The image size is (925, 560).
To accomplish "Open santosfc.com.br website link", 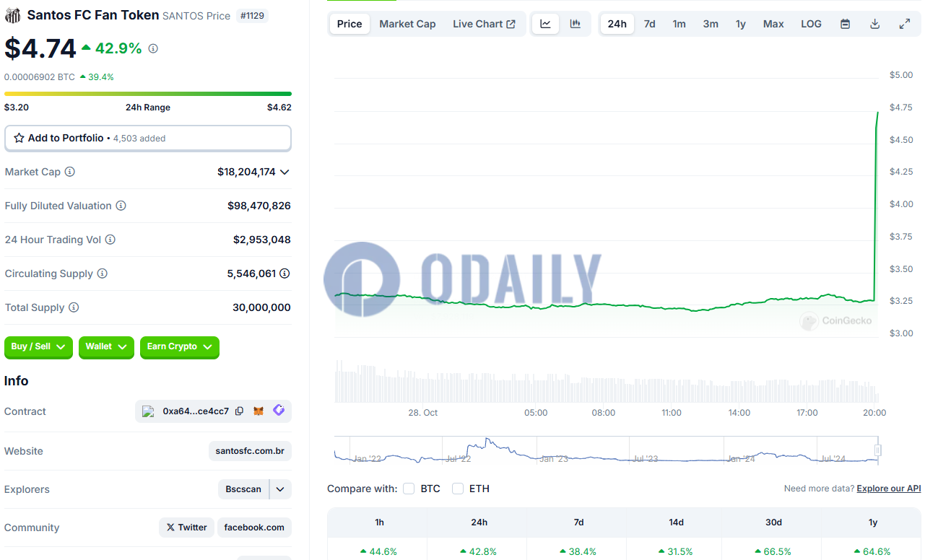I will click(250, 451).
